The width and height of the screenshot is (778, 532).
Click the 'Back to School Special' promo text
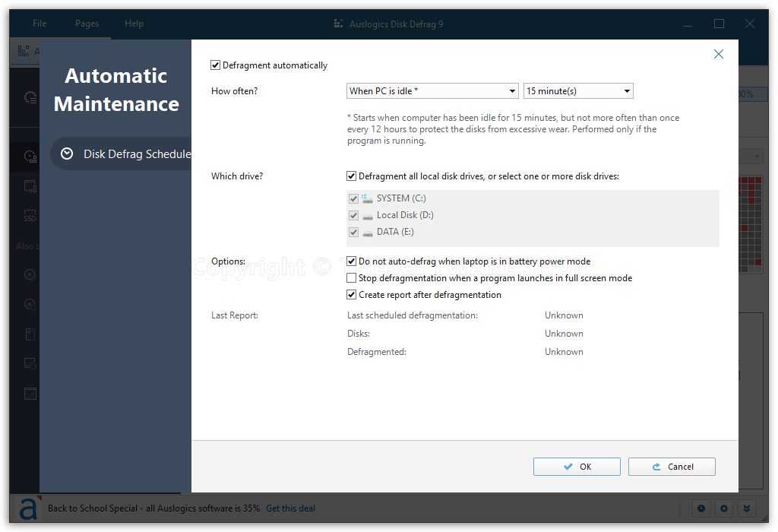(x=153, y=508)
